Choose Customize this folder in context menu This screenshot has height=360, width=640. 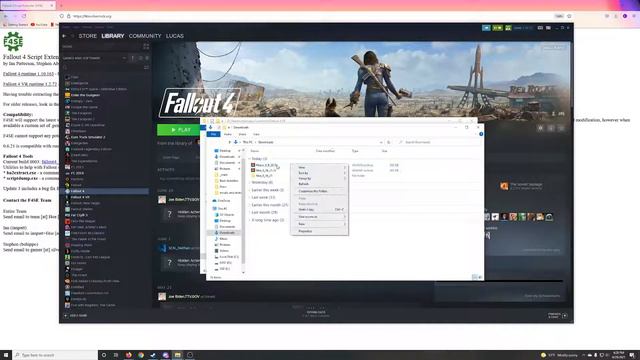pos(319,191)
